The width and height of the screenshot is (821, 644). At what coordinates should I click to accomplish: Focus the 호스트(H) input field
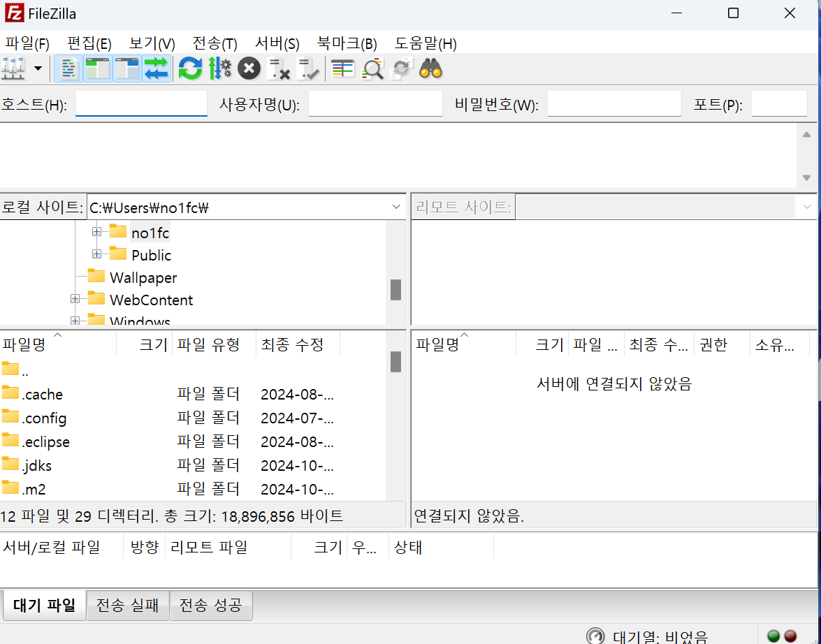tap(141, 103)
